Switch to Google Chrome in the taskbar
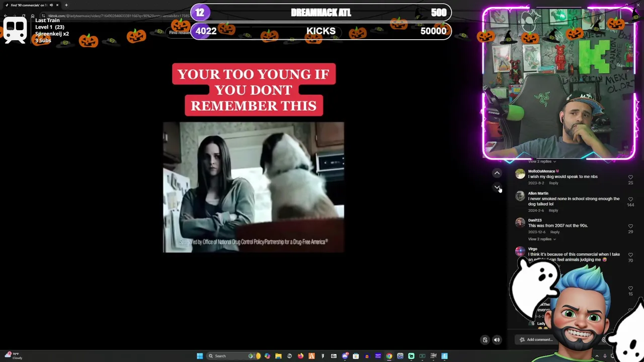 389,356
